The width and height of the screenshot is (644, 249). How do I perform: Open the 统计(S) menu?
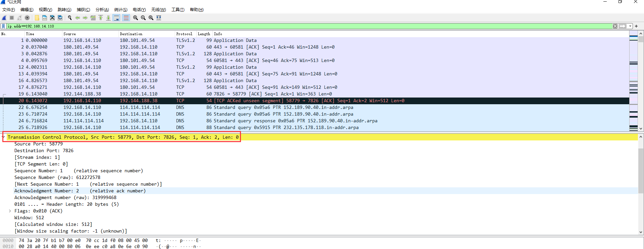[x=121, y=10]
